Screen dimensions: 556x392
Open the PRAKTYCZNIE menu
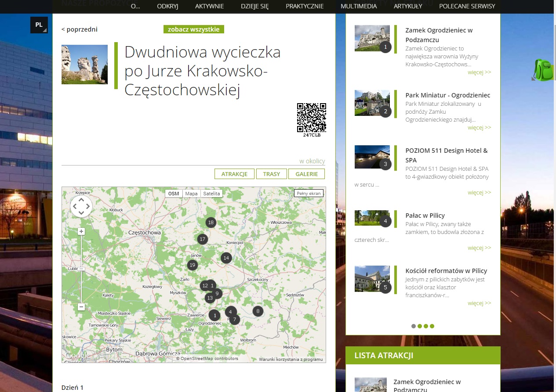[x=305, y=6]
